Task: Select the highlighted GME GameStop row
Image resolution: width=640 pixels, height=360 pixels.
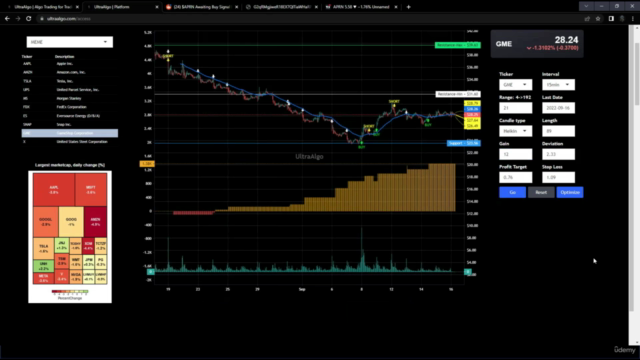Action: [70, 133]
